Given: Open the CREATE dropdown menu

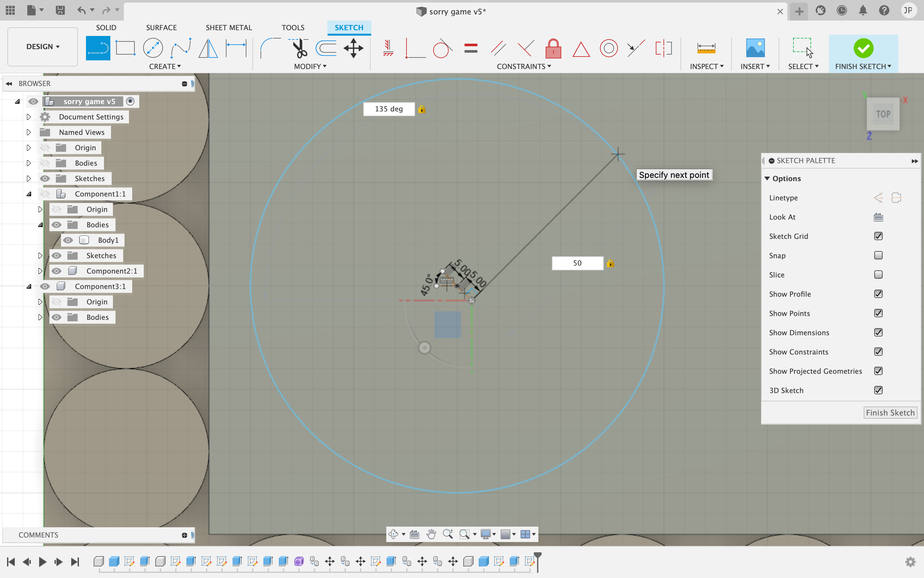Looking at the screenshot, I should click(x=165, y=66).
